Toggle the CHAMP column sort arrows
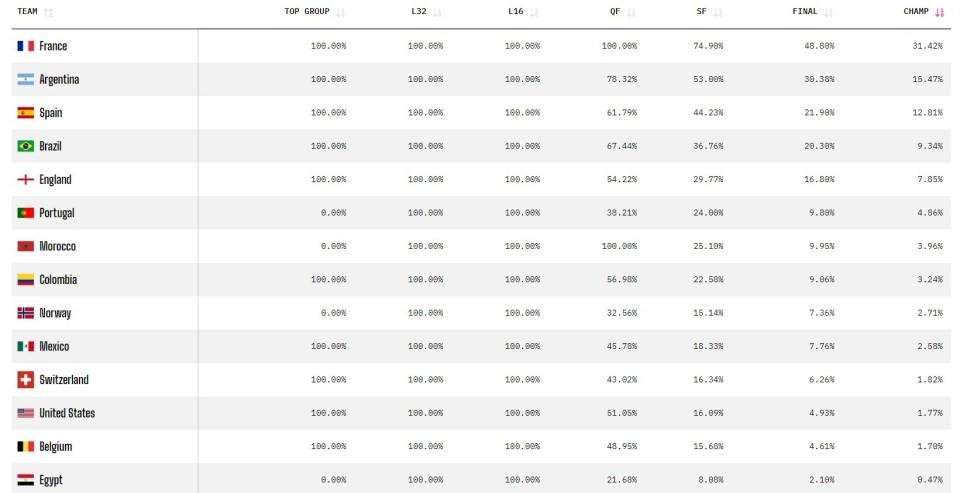 click(939, 12)
